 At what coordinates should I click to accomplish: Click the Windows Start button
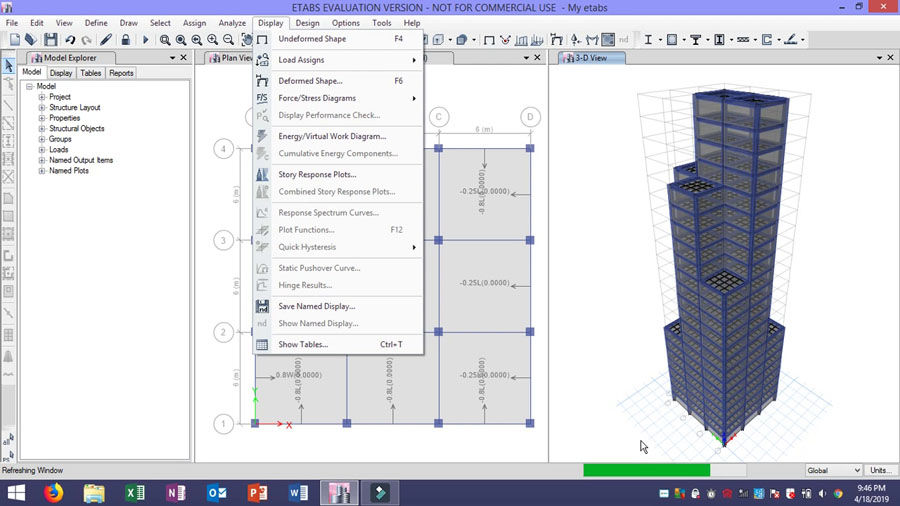(16, 493)
